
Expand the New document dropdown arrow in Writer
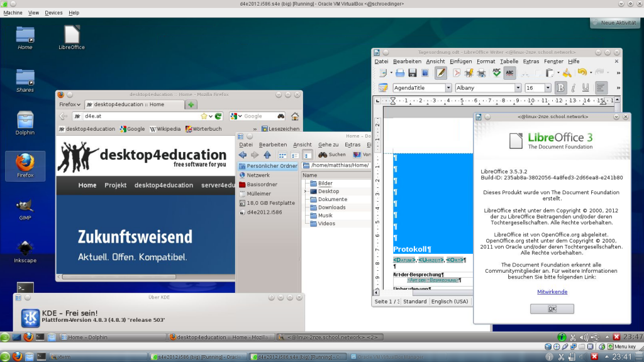[x=391, y=73]
